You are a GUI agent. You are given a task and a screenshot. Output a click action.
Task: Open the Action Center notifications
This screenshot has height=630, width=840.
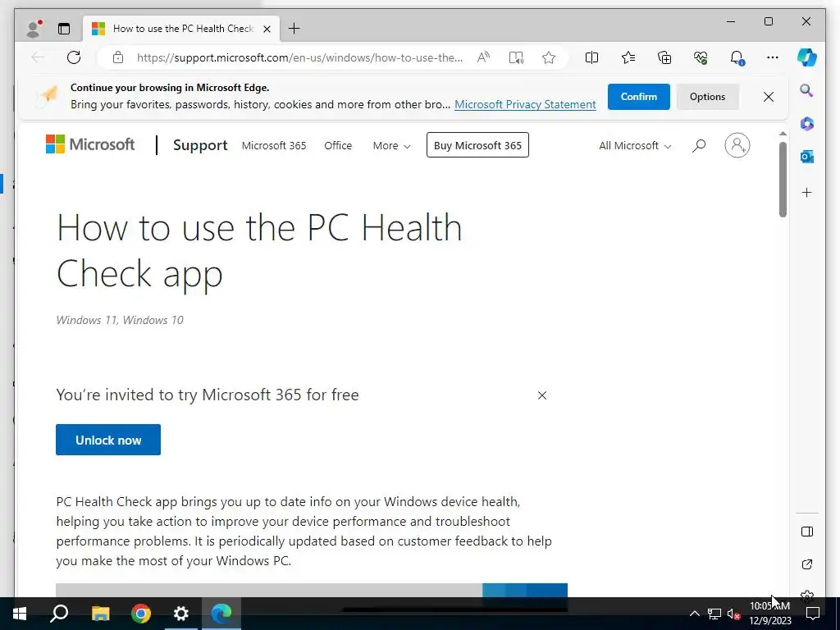click(x=813, y=614)
